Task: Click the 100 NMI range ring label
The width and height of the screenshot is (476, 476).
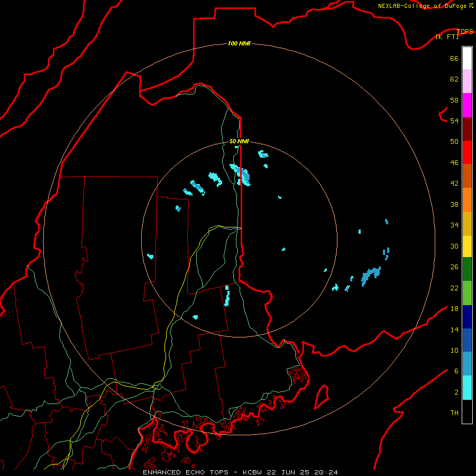Action: pyautogui.click(x=239, y=44)
